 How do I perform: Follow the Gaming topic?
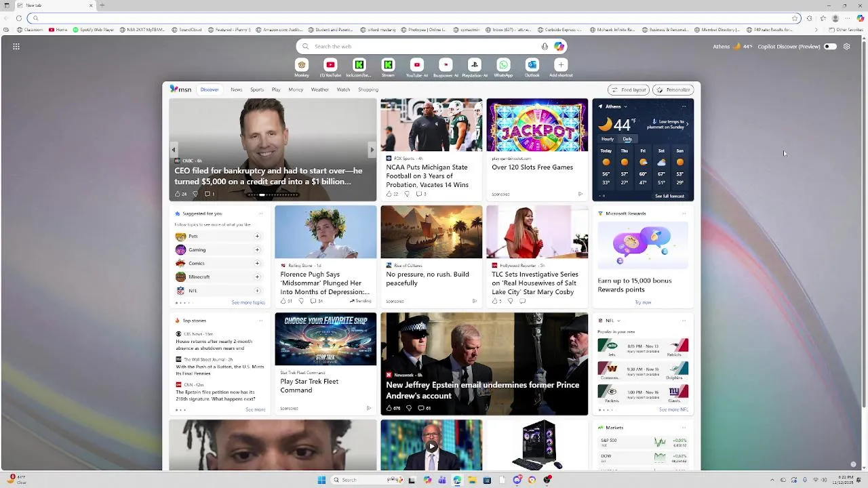click(x=257, y=250)
